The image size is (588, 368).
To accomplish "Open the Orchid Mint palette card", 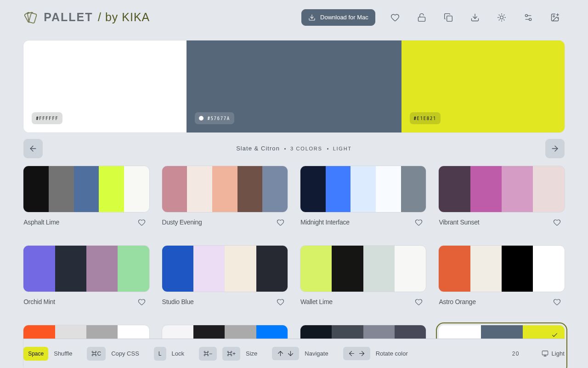I will 86,269.
